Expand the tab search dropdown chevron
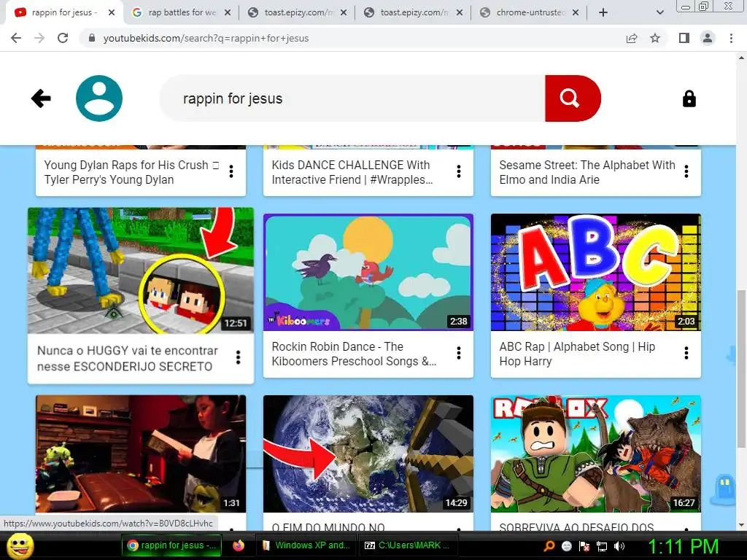This screenshot has height=560, width=747. pyautogui.click(x=659, y=13)
